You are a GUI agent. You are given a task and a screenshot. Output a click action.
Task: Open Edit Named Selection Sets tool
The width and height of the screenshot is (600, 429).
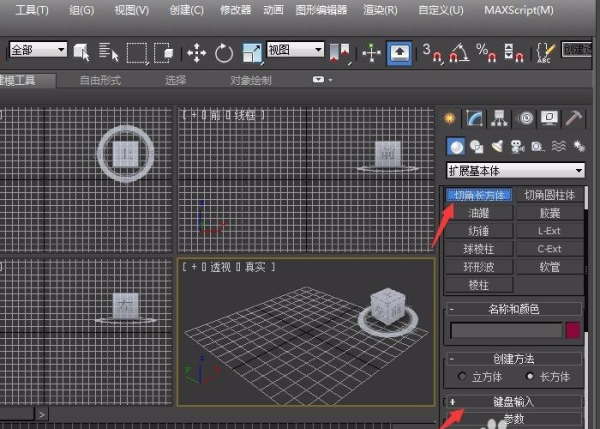click(545, 53)
